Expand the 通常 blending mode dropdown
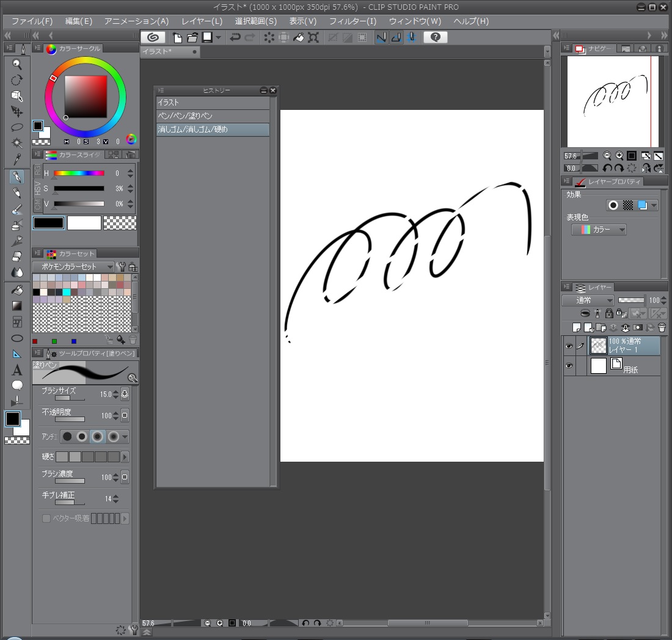This screenshot has width=672, height=640. 588,300
